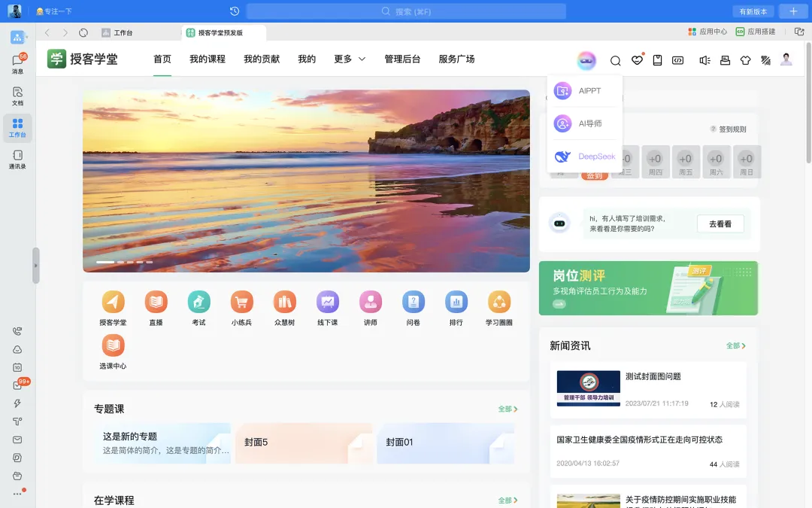
Task: Expand 全部 arrow beside 专题课
Action: pos(507,409)
